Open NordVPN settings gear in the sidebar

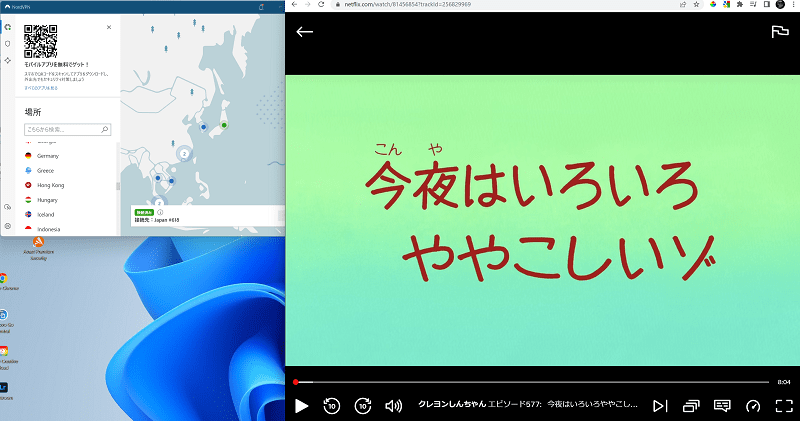click(x=8, y=226)
